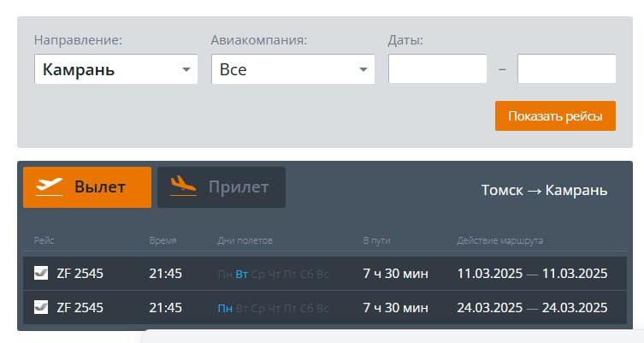Viewport: 644px width, 343px height.
Task: Click the Томск → Камрань route title
Action: coord(544,190)
